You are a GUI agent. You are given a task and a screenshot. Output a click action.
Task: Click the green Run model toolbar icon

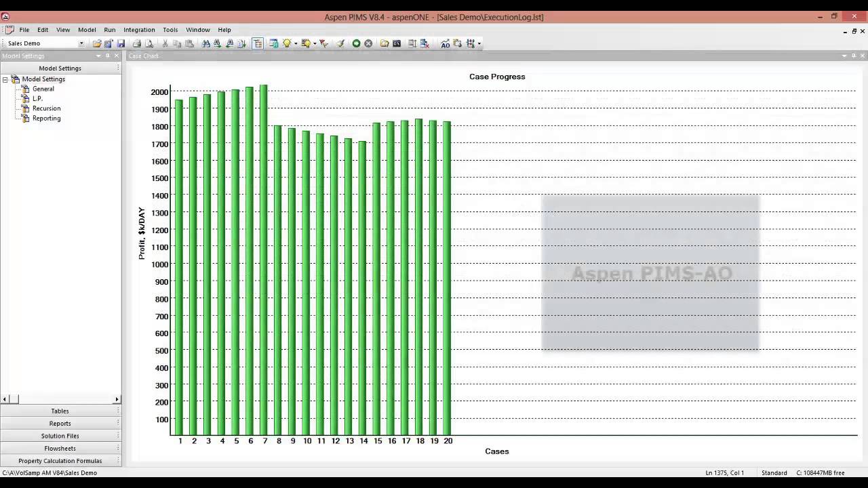356,43
